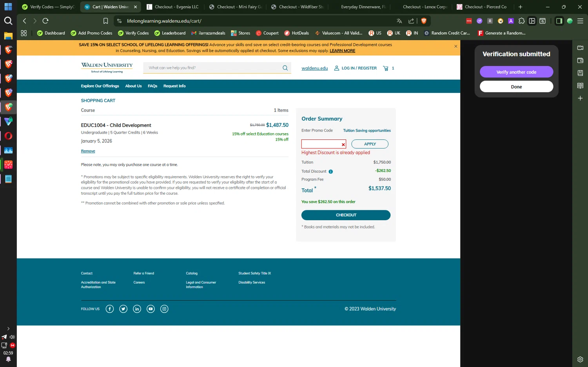Click the browser back arrow
The image size is (588, 367).
click(x=25, y=21)
